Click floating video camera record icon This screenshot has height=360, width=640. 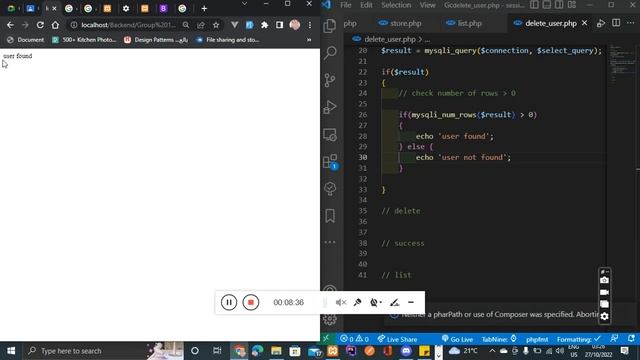[604, 292]
